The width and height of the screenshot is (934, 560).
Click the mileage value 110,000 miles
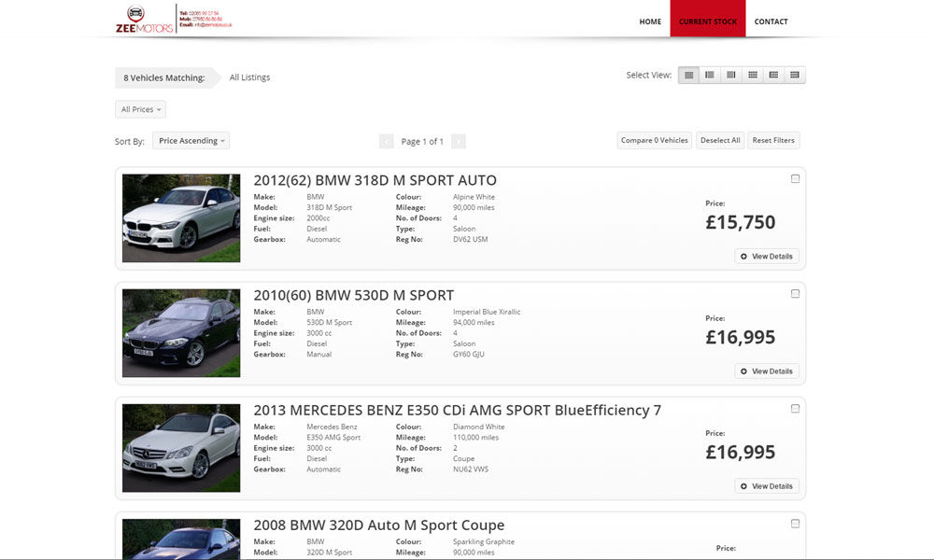point(476,438)
